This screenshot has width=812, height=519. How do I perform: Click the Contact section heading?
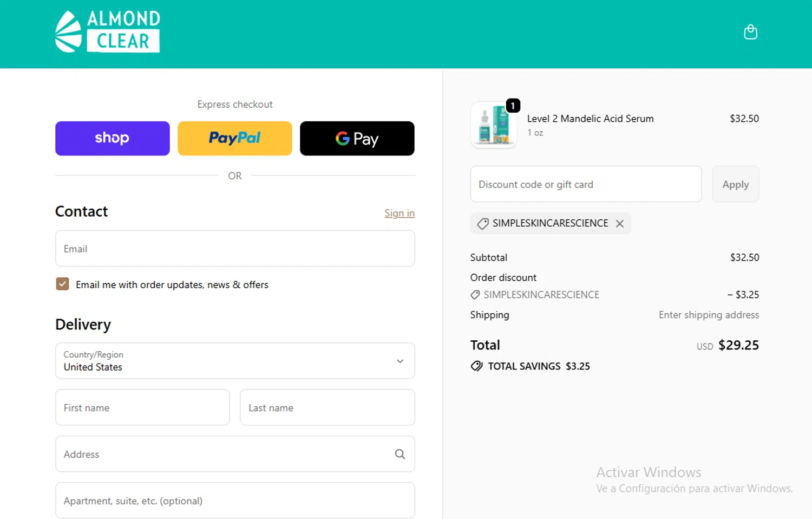82,211
